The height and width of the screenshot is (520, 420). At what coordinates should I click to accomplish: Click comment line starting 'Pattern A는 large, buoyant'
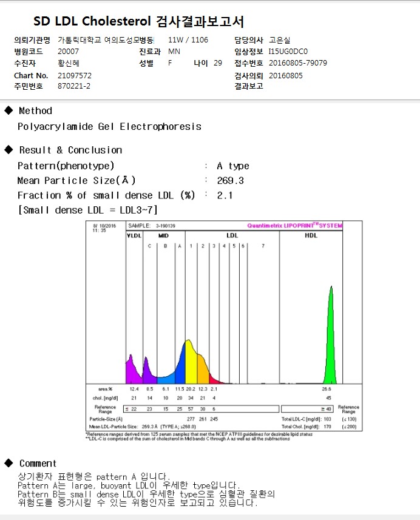[129, 485]
